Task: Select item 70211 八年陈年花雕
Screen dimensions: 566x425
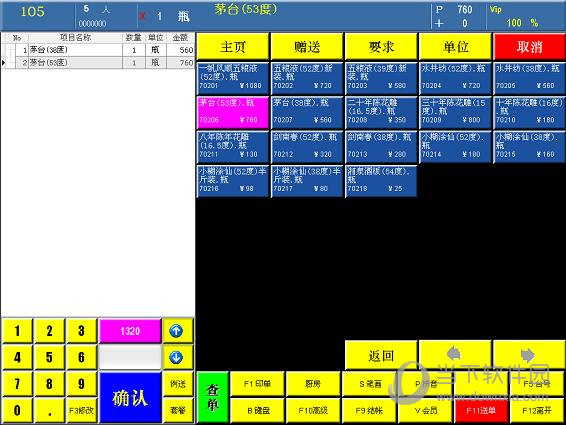Action: pyautogui.click(x=233, y=146)
